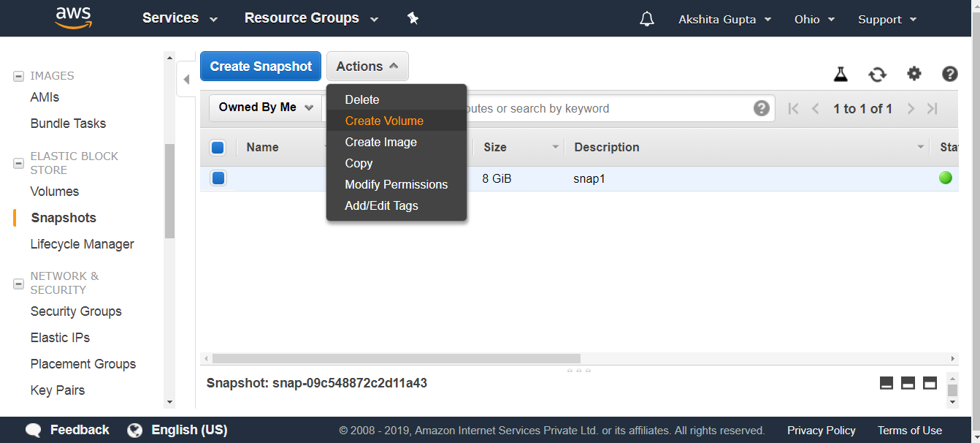Viewport: 980px width, 443px height.
Task: Click the snap1 description cell
Action: point(589,178)
